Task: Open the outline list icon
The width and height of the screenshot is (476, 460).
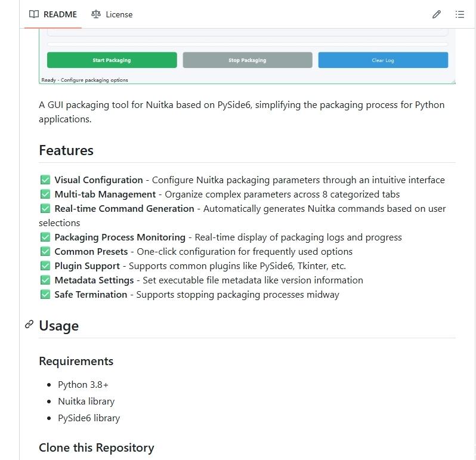Action: pos(460,14)
